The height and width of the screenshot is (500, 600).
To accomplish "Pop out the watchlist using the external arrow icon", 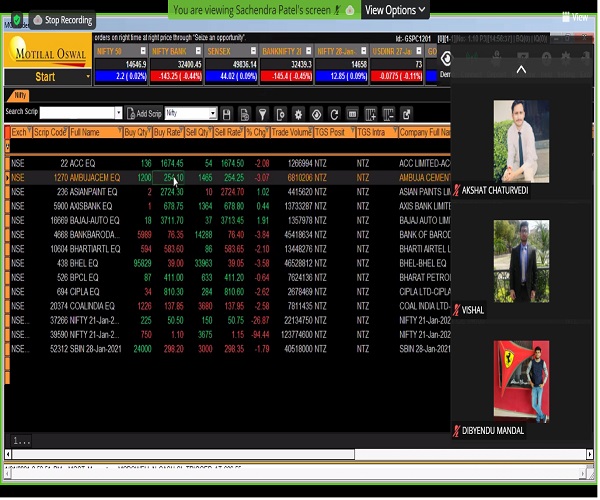I will point(406,114).
